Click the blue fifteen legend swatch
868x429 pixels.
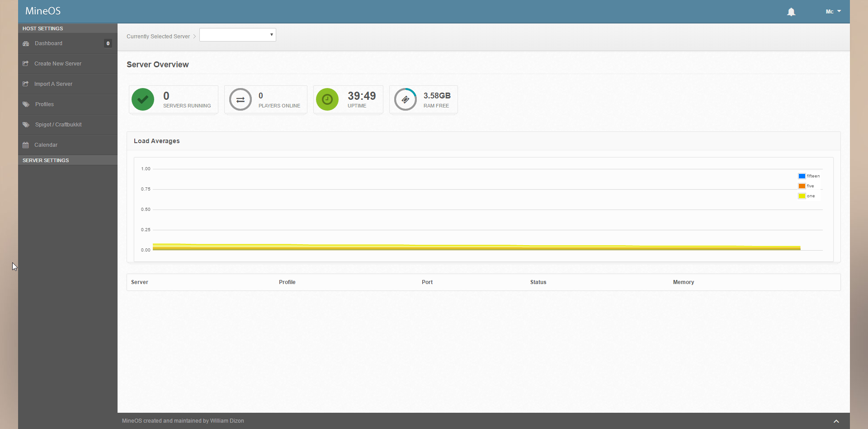802,176
